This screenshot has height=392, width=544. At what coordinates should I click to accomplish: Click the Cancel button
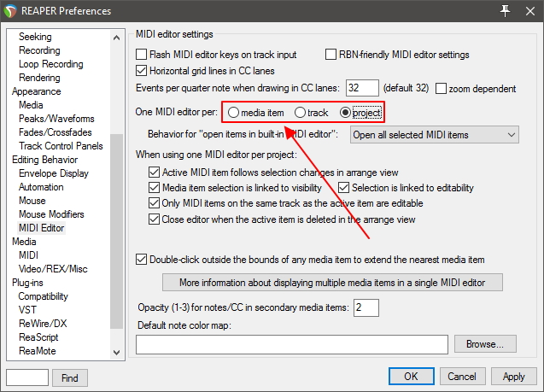point(462,377)
